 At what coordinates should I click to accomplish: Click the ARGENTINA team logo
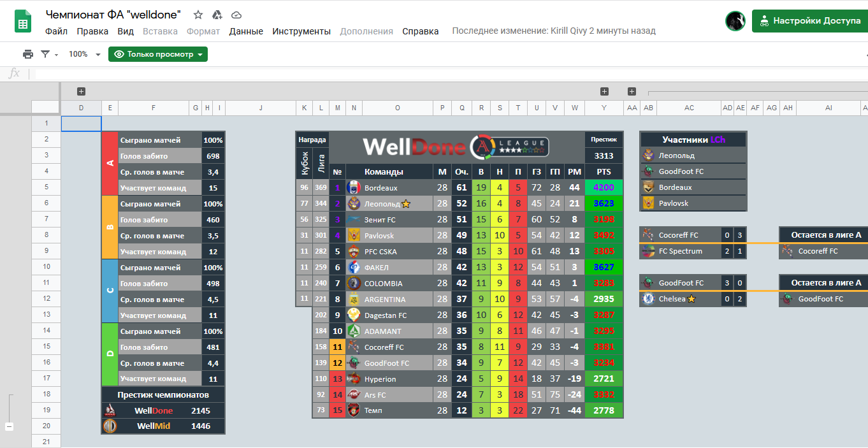tap(353, 300)
